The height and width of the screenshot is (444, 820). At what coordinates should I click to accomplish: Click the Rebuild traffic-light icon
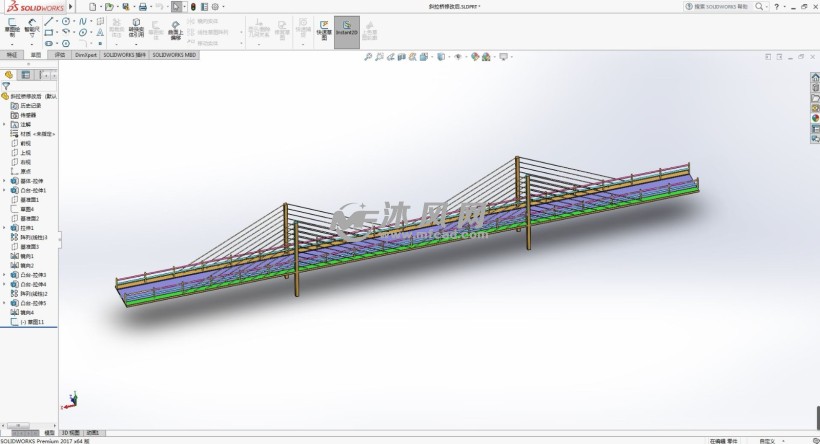tap(193, 7)
